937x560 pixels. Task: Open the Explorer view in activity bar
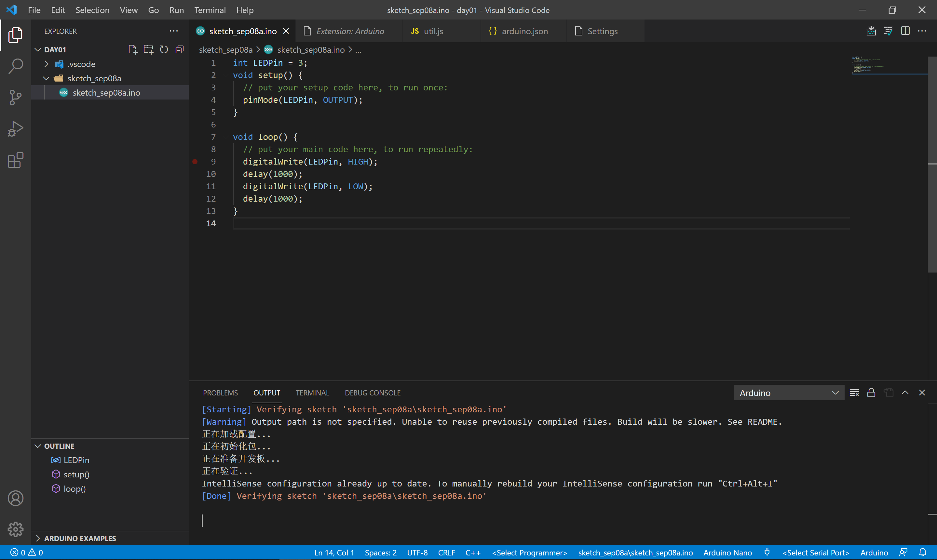[x=16, y=35]
